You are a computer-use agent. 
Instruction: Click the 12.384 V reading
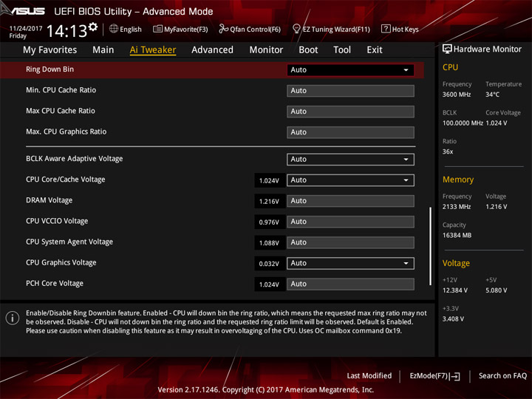pos(455,290)
